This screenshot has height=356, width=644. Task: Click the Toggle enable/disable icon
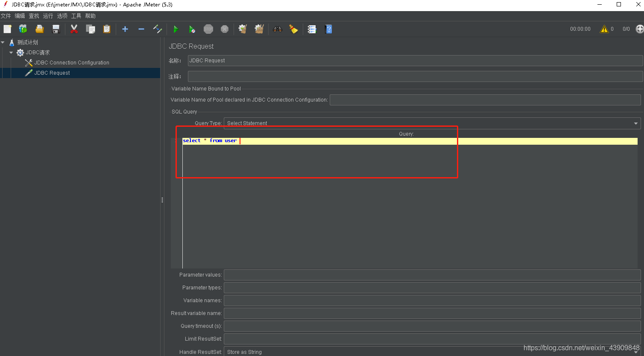click(x=158, y=29)
